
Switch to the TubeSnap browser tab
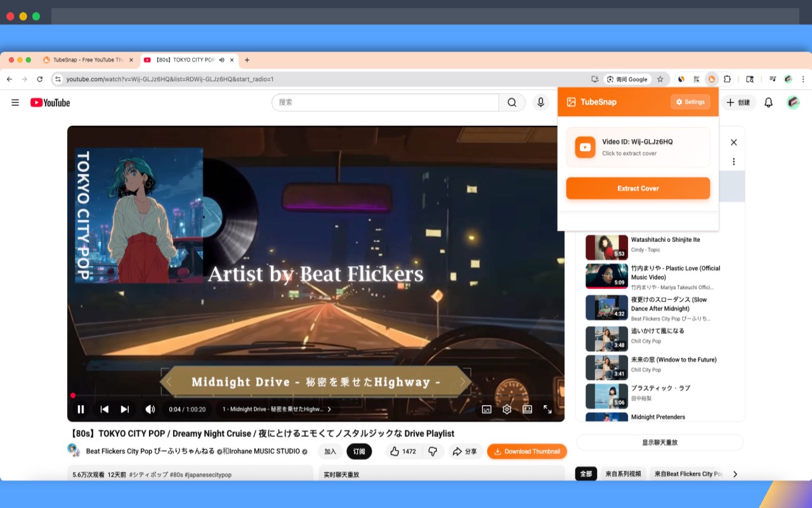(88, 60)
